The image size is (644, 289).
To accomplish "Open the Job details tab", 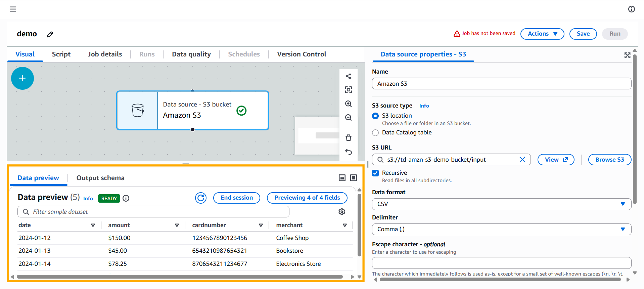I will pyautogui.click(x=105, y=54).
